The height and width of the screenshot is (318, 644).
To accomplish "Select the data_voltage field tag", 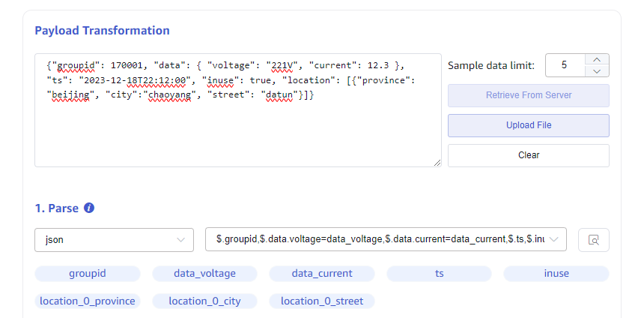I will pos(204,274).
